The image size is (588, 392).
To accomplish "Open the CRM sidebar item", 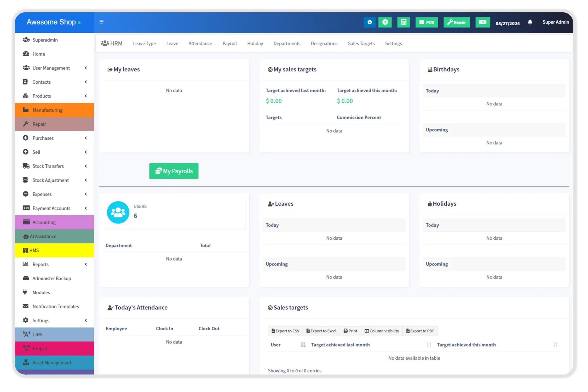I will (54, 335).
